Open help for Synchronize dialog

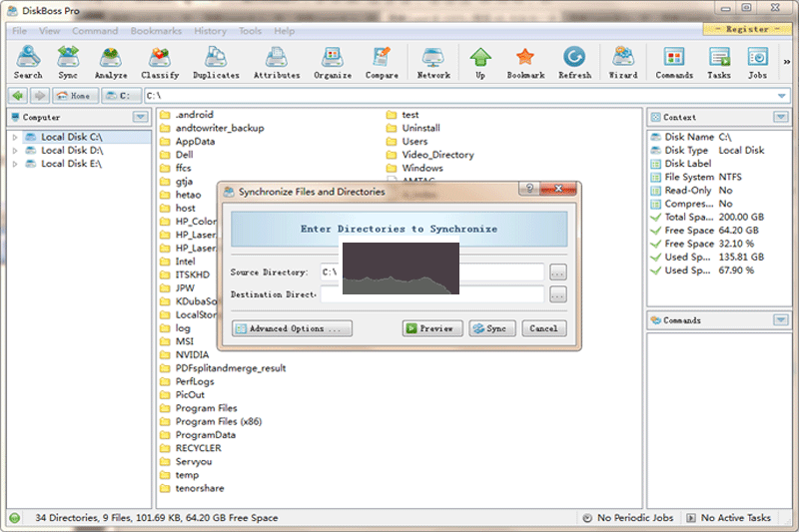[529, 189]
